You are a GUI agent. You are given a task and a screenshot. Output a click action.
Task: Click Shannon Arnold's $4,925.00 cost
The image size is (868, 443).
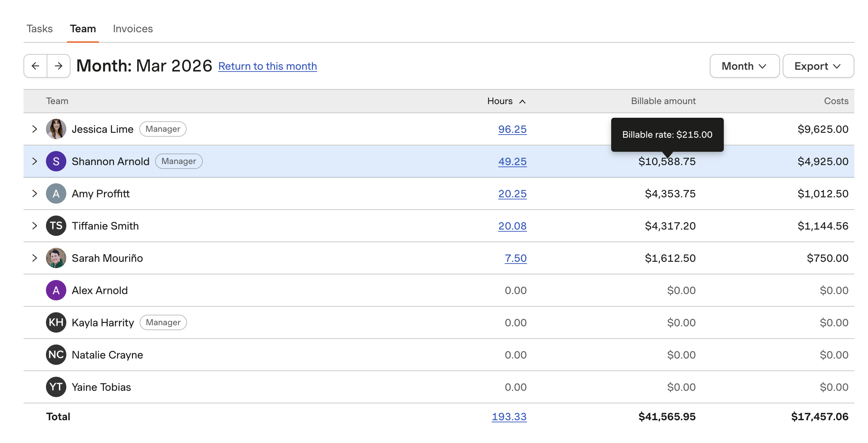[823, 162]
